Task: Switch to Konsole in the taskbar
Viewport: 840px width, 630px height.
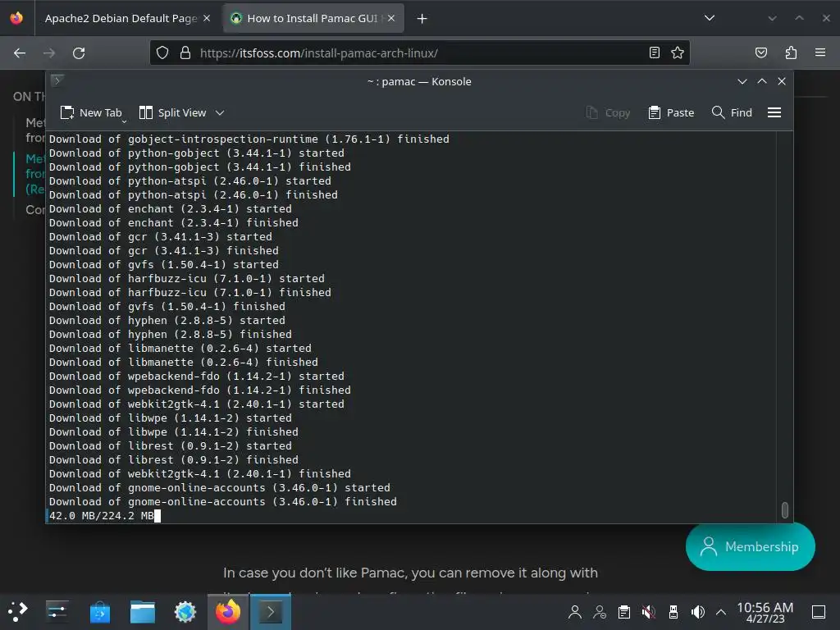Action: click(271, 612)
